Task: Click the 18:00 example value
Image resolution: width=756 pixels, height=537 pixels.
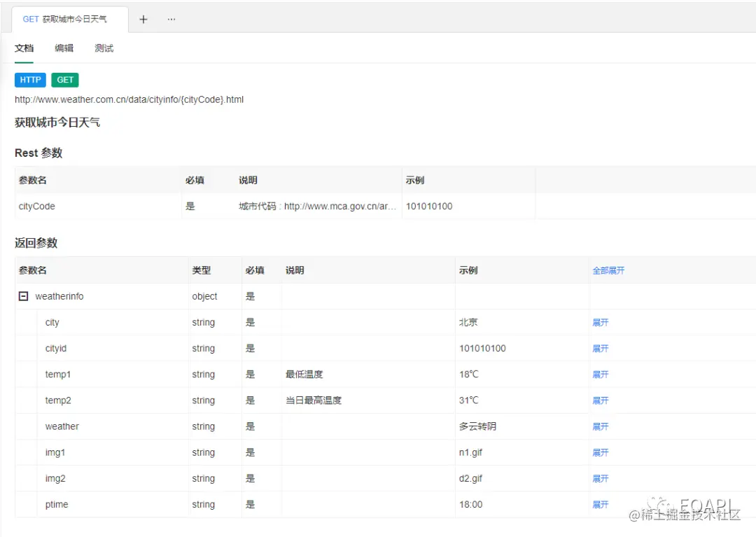Action: tap(470, 505)
